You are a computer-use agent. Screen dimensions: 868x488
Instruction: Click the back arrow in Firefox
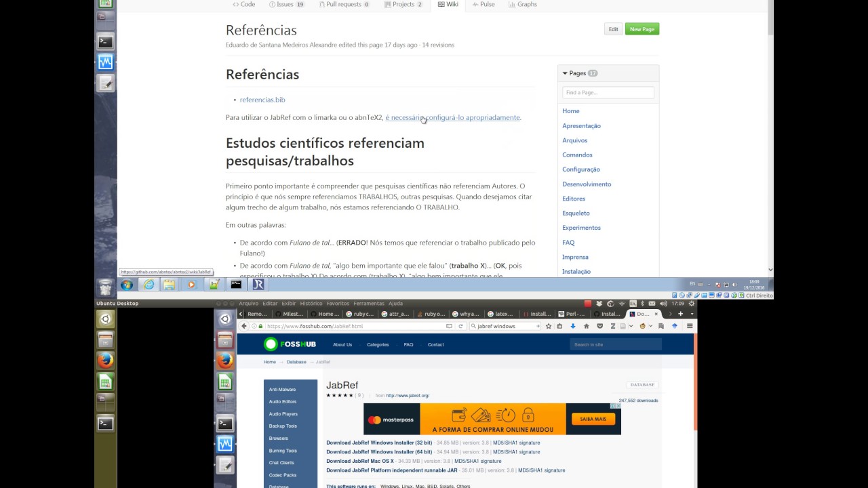(244, 326)
